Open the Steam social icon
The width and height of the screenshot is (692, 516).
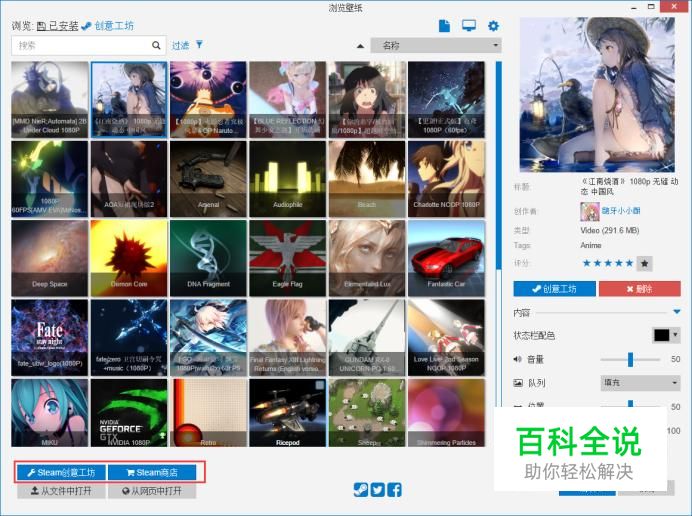pyautogui.click(x=361, y=490)
